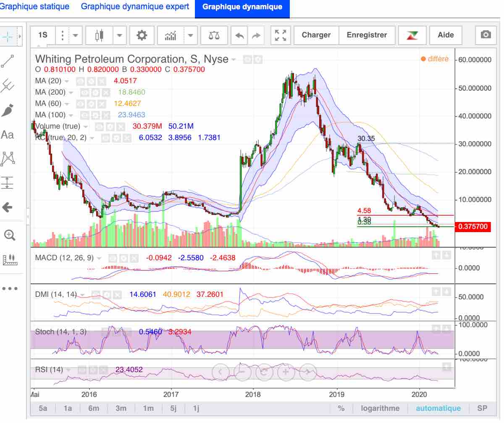Redo the last chart action

(256, 36)
